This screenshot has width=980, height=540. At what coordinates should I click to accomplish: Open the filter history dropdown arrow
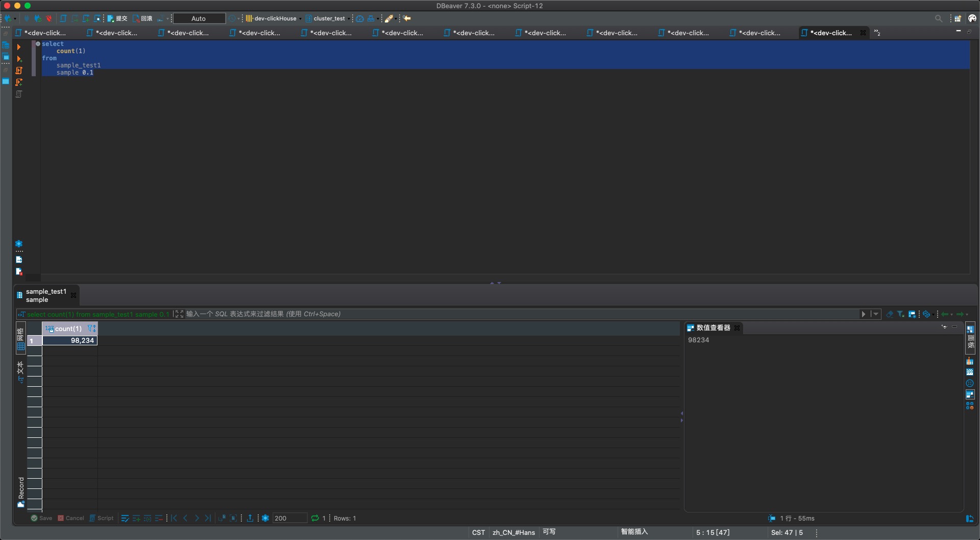[875, 314]
